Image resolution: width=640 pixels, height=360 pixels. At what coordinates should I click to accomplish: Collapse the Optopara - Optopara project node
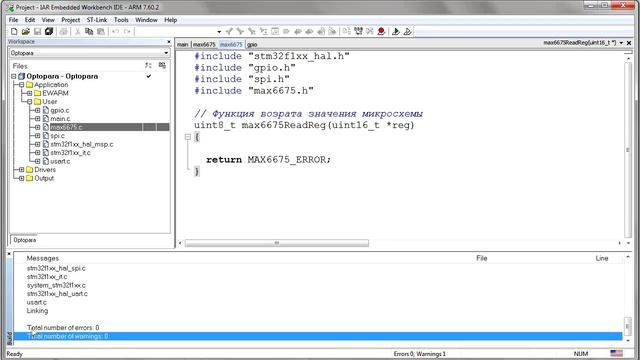click(x=13, y=76)
